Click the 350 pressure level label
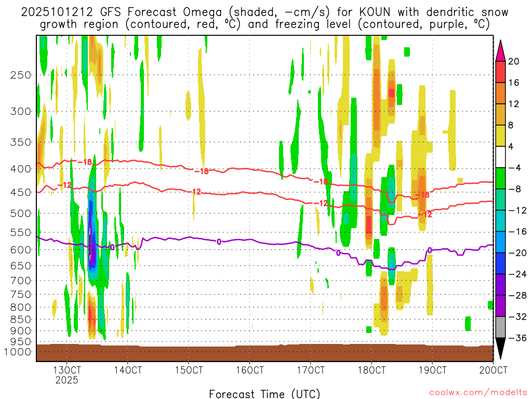This screenshot has height=399, width=532. tap(21, 142)
